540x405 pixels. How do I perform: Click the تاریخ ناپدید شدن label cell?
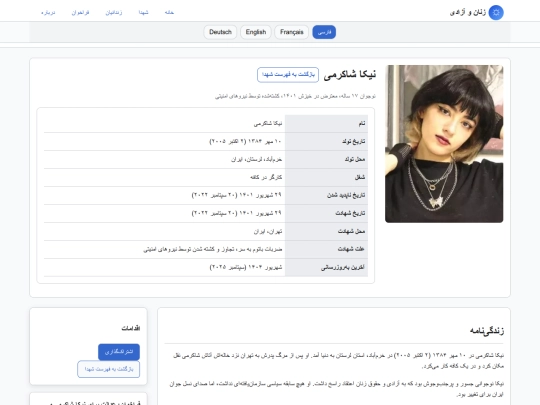click(x=326, y=195)
